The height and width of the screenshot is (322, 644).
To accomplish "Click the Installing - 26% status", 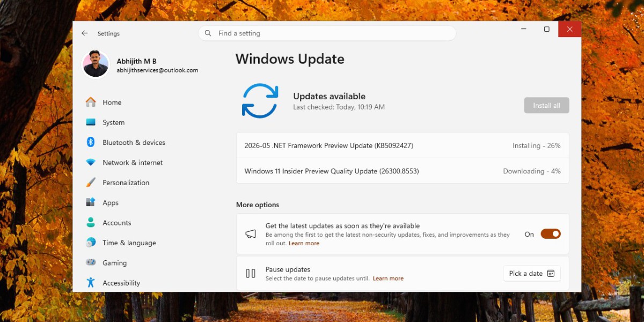I will click(x=536, y=145).
